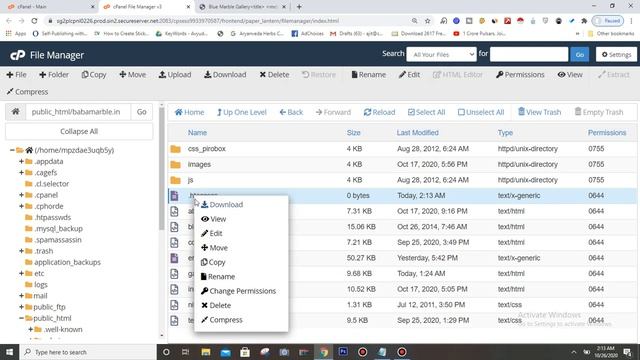The image size is (640, 360).
Task: Open the Settings button
Action: pyautogui.click(x=616, y=54)
